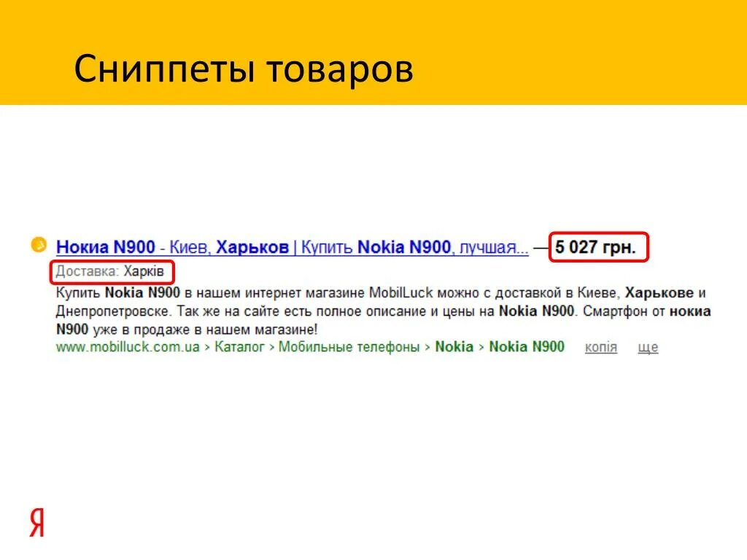The image size is (747, 560).
Task: Click the 5 027 грн. price label
Action: coord(595,247)
